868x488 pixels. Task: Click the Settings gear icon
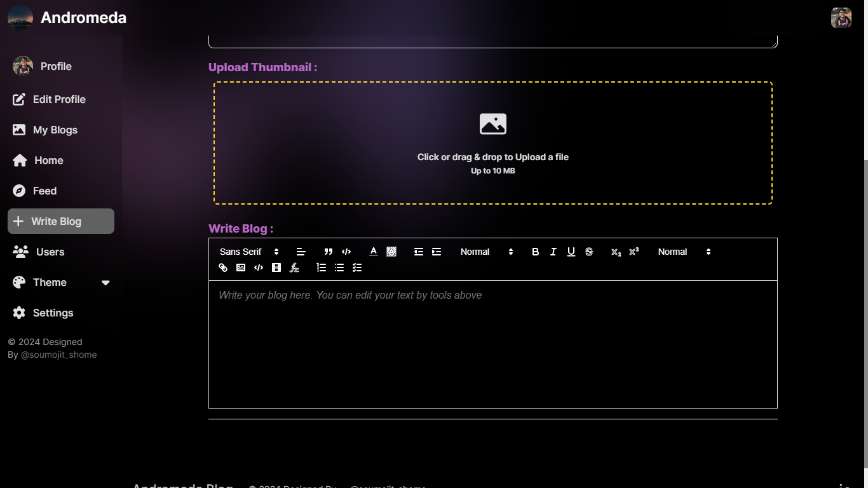[20, 313]
